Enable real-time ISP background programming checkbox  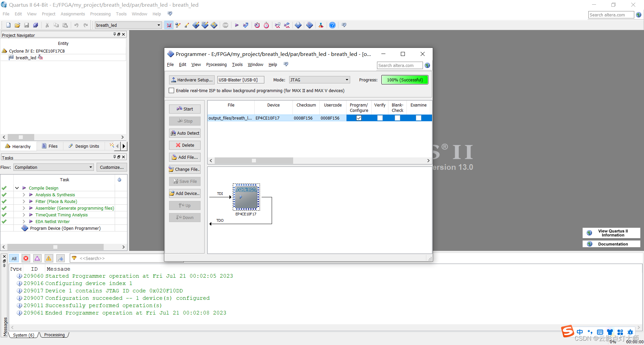coord(171,90)
